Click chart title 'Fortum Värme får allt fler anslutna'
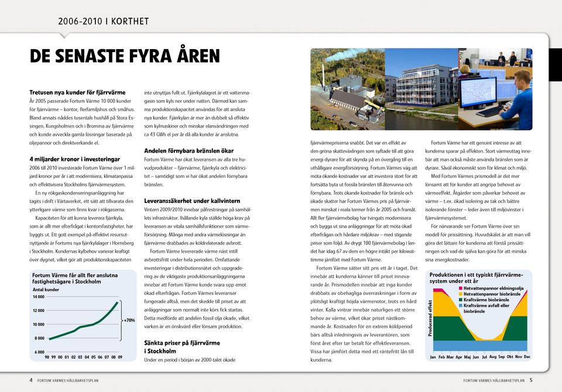 pyautogui.click(x=75, y=275)
